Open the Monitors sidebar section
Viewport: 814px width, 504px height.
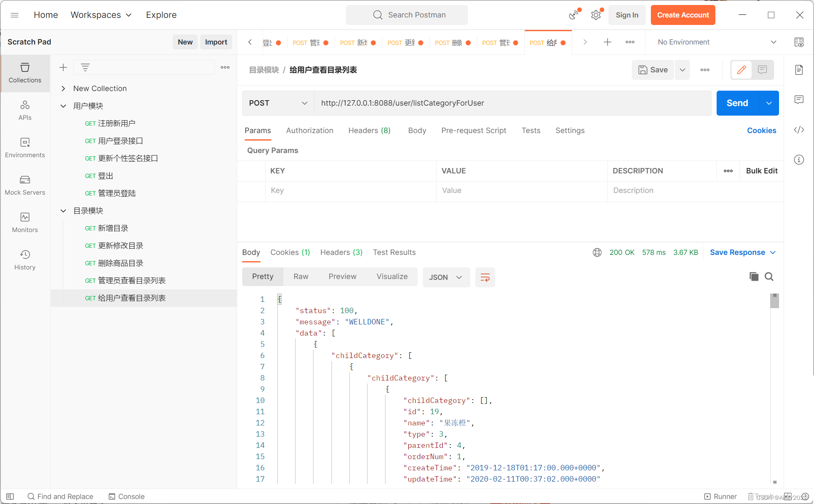25,222
